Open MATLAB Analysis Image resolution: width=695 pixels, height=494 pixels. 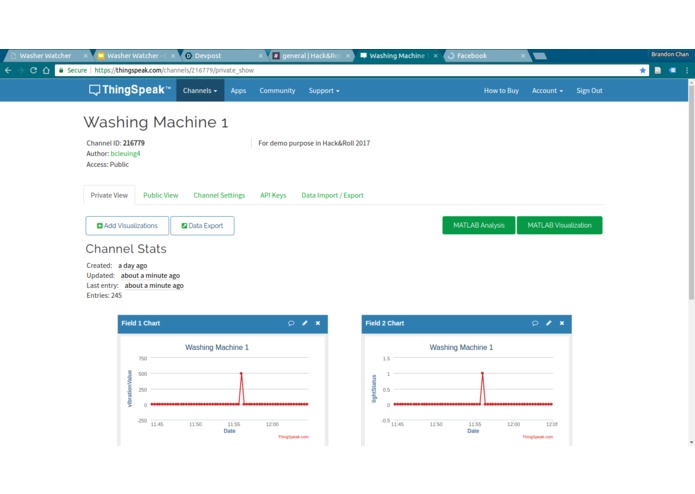tap(479, 225)
